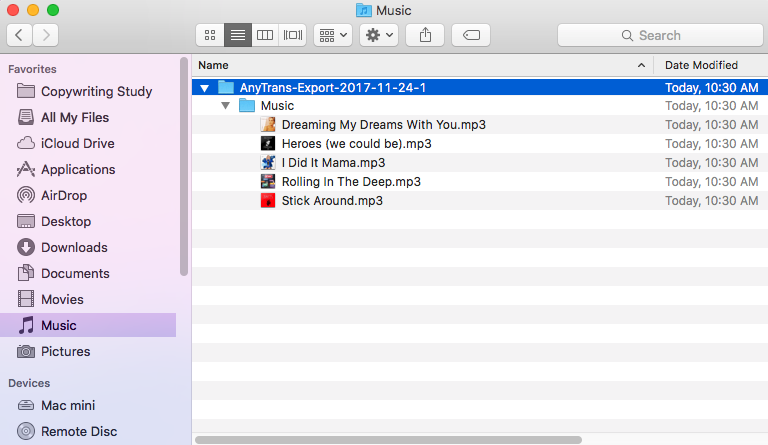Click Dreaming My Dreams With You album art
Image resolution: width=768 pixels, height=445 pixels.
268,124
